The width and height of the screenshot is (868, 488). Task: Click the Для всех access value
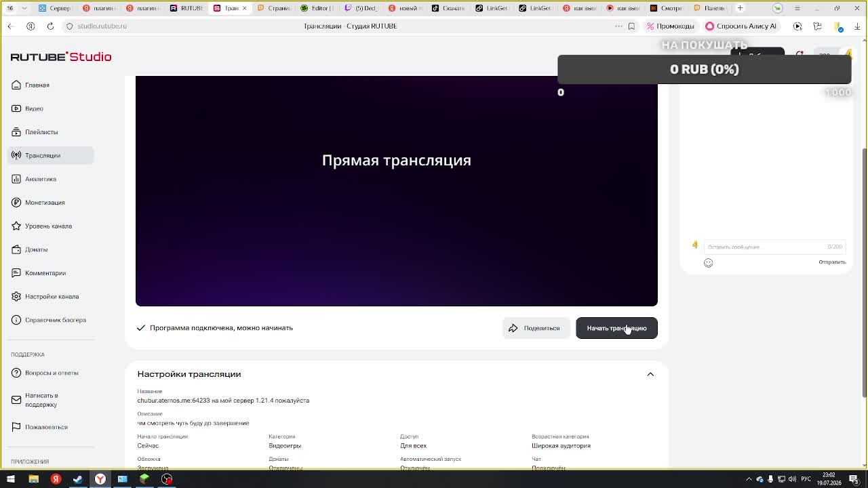point(413,446)
